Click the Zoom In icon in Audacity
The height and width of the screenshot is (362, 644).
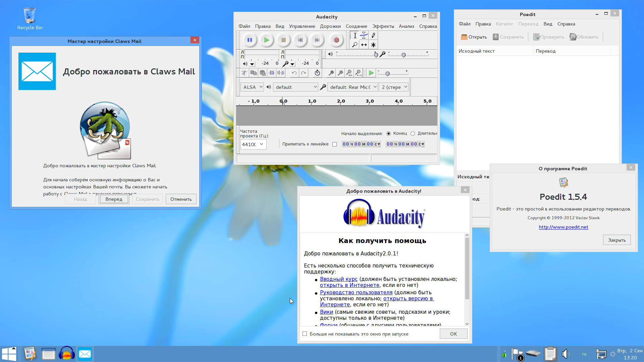[x=331, y=73]
